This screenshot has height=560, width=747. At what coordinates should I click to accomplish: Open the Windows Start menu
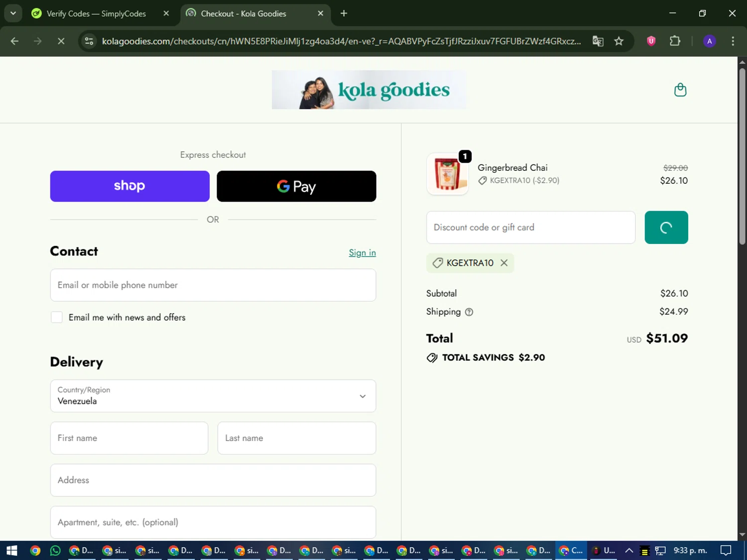(12, 551)
